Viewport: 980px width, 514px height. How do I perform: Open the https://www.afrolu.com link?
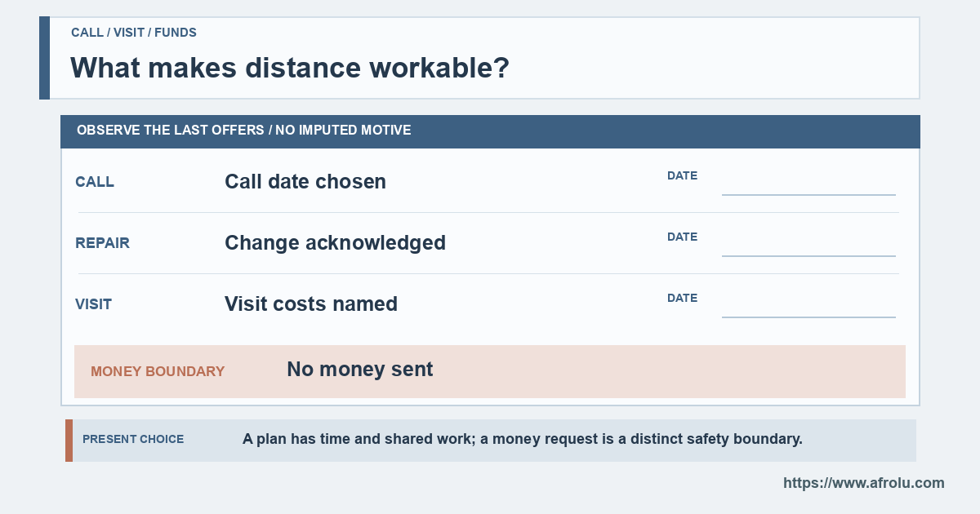[x=863, y=483]
